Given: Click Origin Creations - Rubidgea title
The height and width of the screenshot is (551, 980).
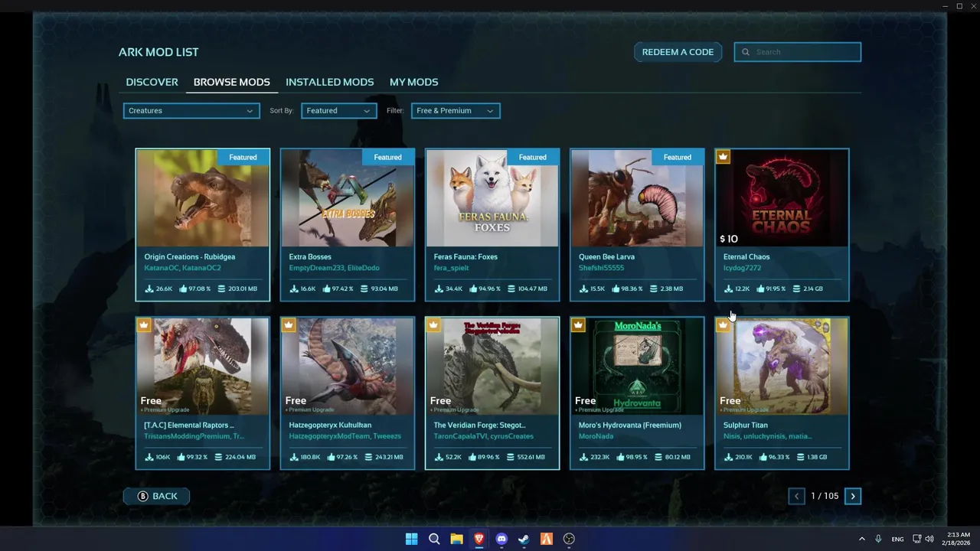Looking at the screenshot, I should coord(189,256).
